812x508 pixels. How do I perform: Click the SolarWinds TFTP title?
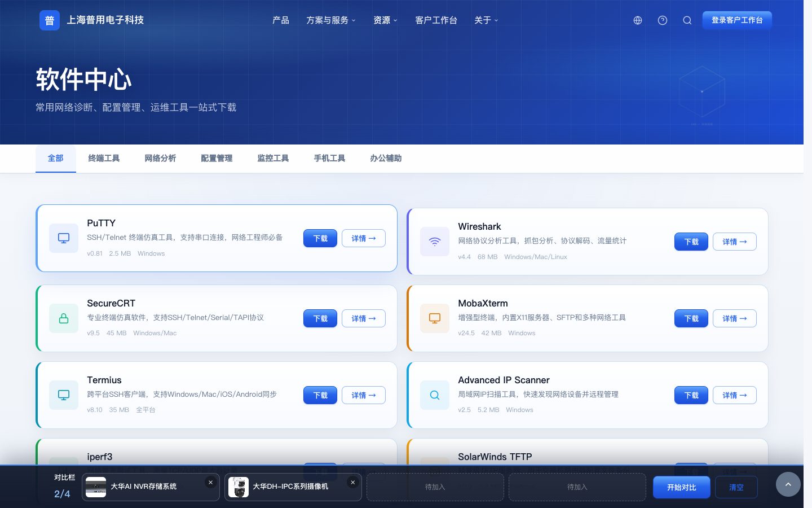pos(495,457)
